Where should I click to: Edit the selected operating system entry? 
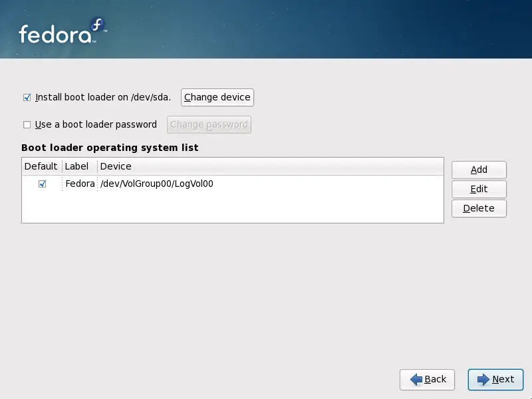click(479, 189)
